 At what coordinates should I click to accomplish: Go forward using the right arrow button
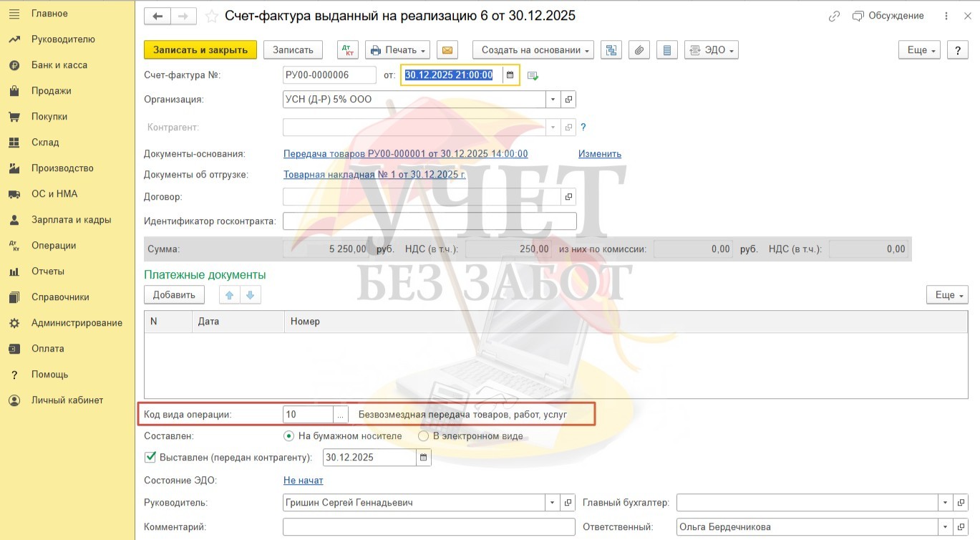tap(183, 16)
